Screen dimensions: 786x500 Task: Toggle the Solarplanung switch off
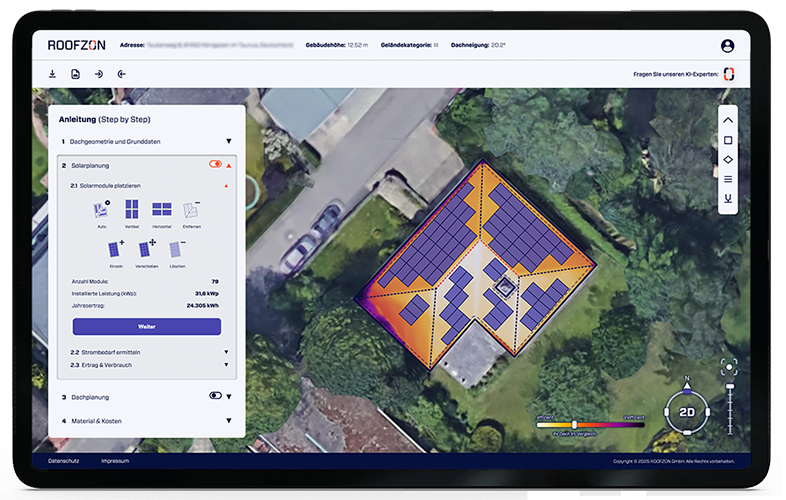pos(215,164)
